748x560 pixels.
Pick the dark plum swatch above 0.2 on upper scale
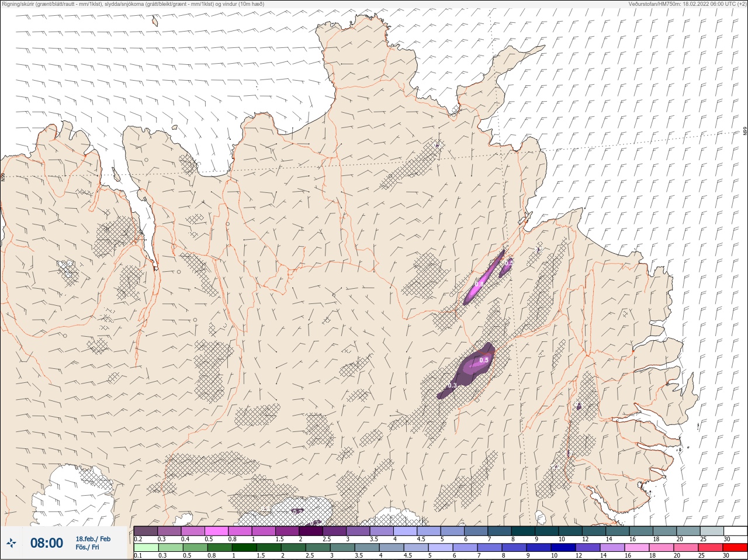pyautogui.click(x=146, y=531)
